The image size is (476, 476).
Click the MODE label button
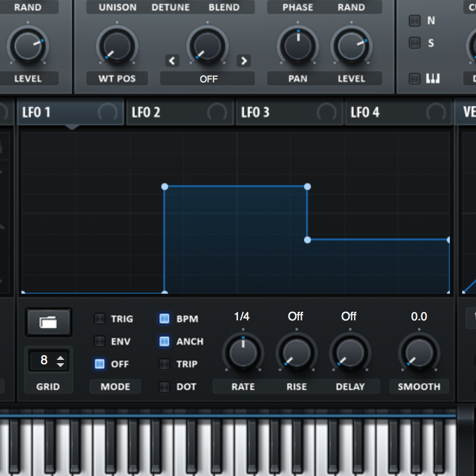[115, 387]
